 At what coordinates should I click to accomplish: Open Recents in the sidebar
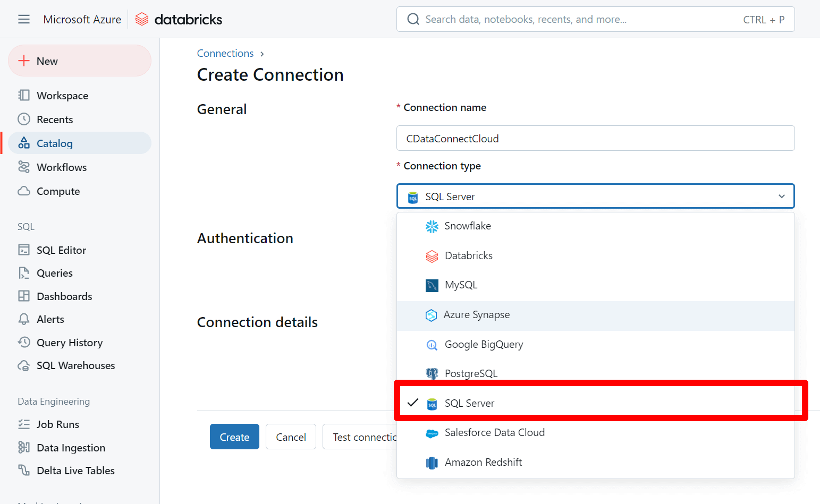[x=80, y=119]
